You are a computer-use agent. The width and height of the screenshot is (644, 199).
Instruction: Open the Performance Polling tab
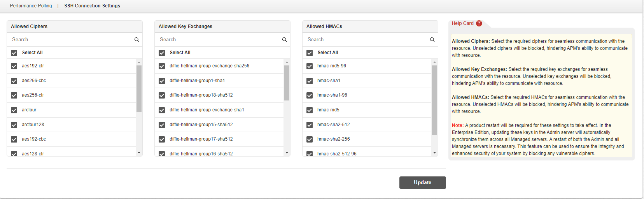tap(31, 6)
